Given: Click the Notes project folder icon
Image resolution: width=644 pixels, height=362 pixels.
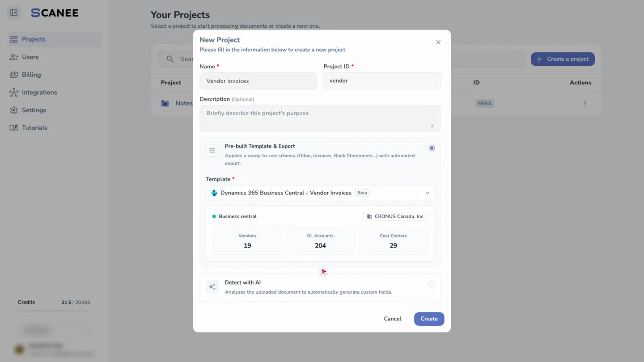Looking at the screenshot, I should click(165, 103).
